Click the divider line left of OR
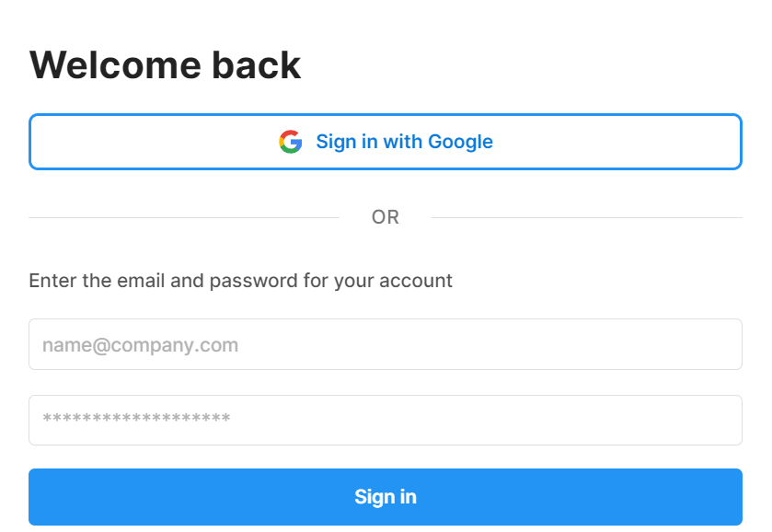The width and height of the screenshot is (772, 532). click(184, 218)
